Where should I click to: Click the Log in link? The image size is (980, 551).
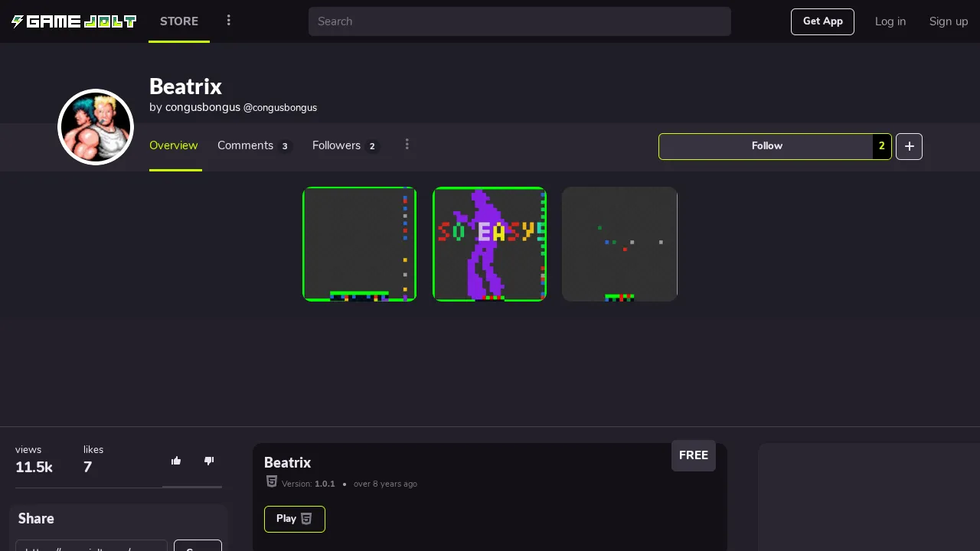890,21
